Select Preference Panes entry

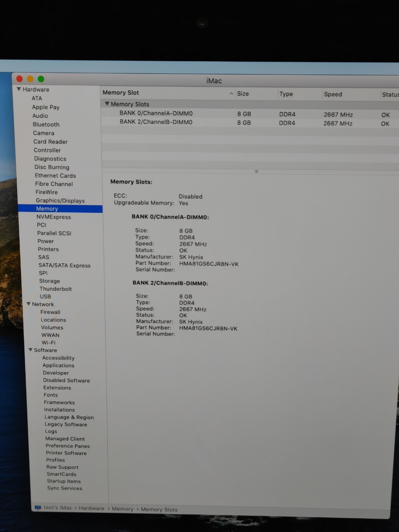point(67,446)
